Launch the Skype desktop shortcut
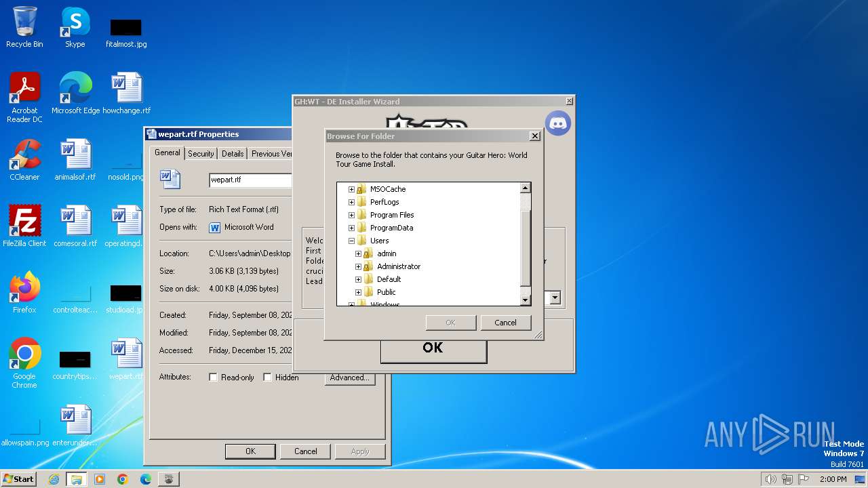Viewport: 868px width, 488px height. [75, 27]
